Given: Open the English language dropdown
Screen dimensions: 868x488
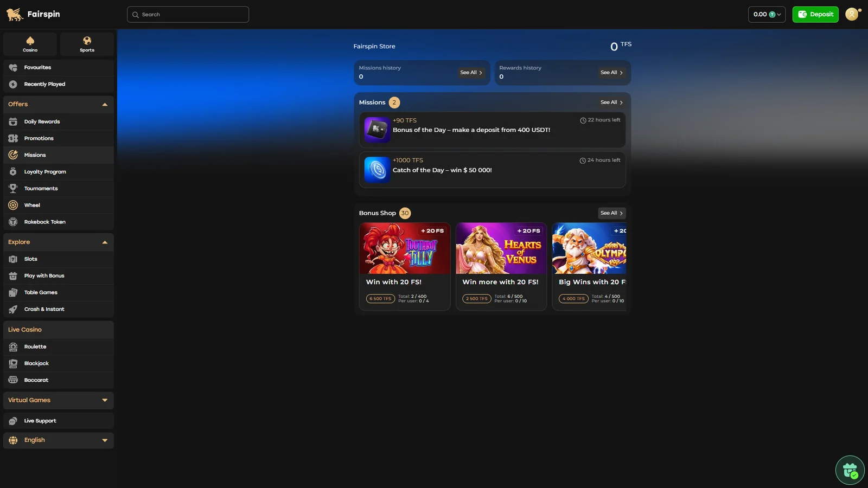Looking at the screenshot, I should point(59,440).
